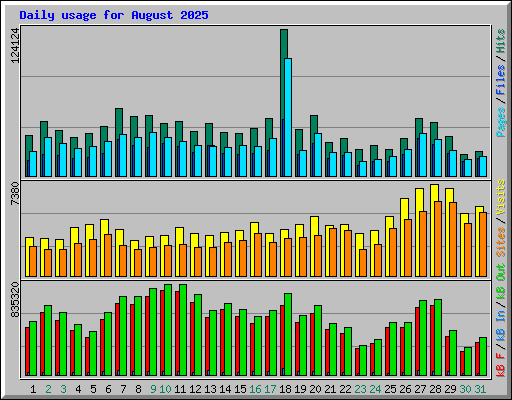Click day label 19 on x-axis

(x=300, y=389)
